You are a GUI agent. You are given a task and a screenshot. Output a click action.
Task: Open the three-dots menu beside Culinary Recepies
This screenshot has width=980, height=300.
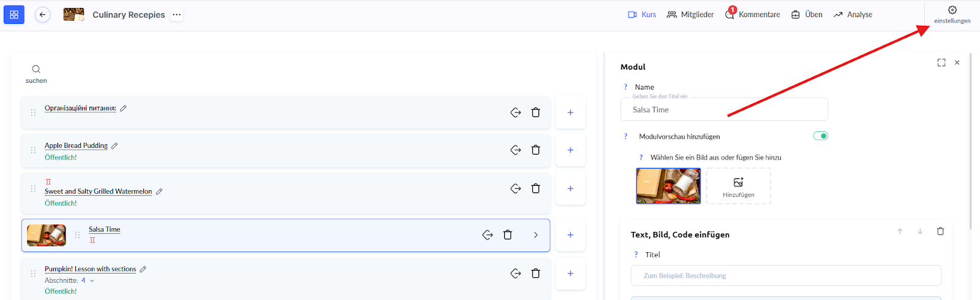pos(176,15)
